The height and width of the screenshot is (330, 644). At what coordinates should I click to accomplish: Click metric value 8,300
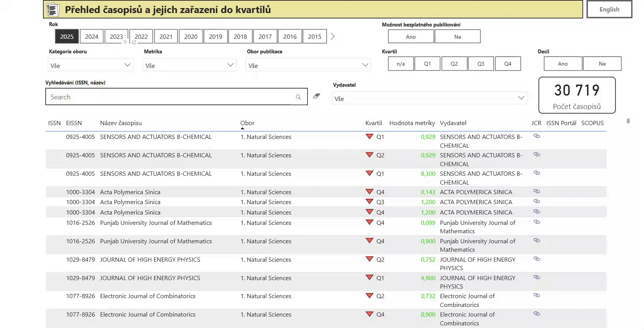428,173
